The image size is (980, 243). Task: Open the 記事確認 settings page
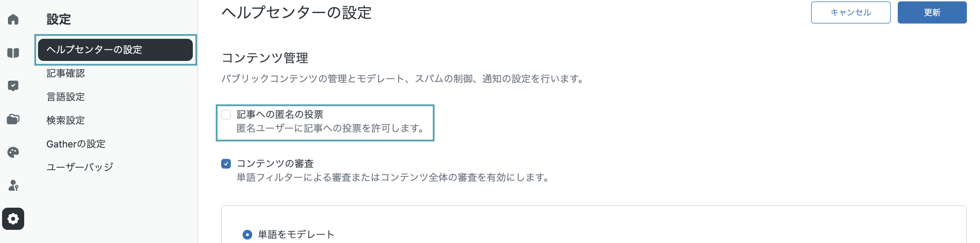[66, 73]
